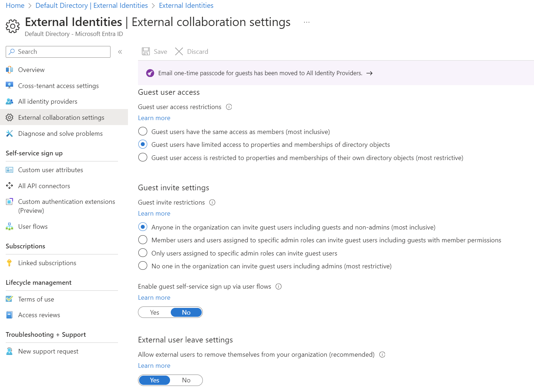This screenshot has height=392, width=534.
Task: Click the Discard X icon
Action: click(179, 51)
